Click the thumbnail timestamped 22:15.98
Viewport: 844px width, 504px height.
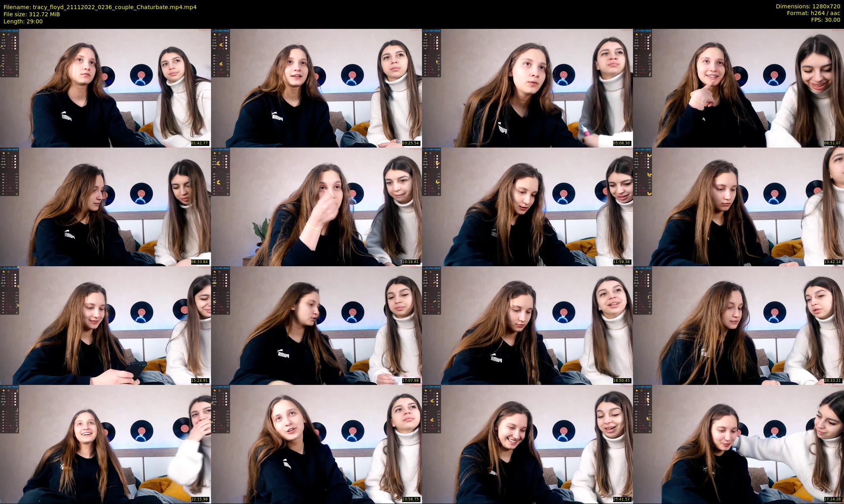105,444
